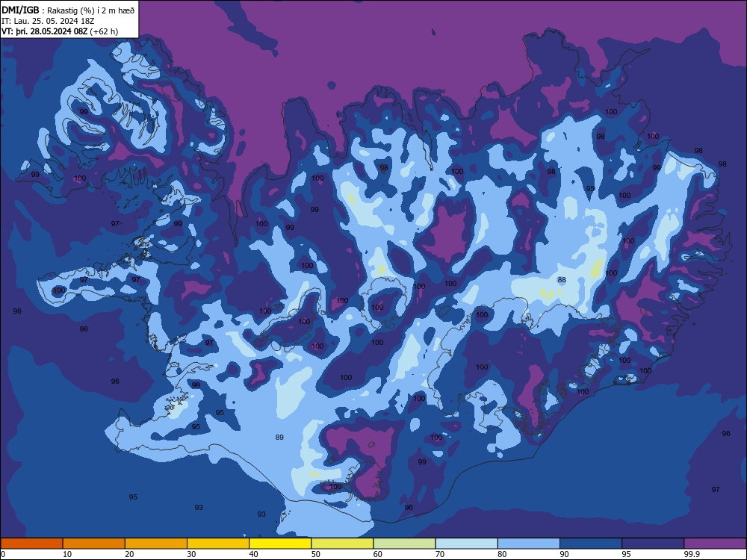Viewport: 747px width, 560px height.
Task: Click the pale green 60–70 legend swatch
Action: click(x=404, y=544)
